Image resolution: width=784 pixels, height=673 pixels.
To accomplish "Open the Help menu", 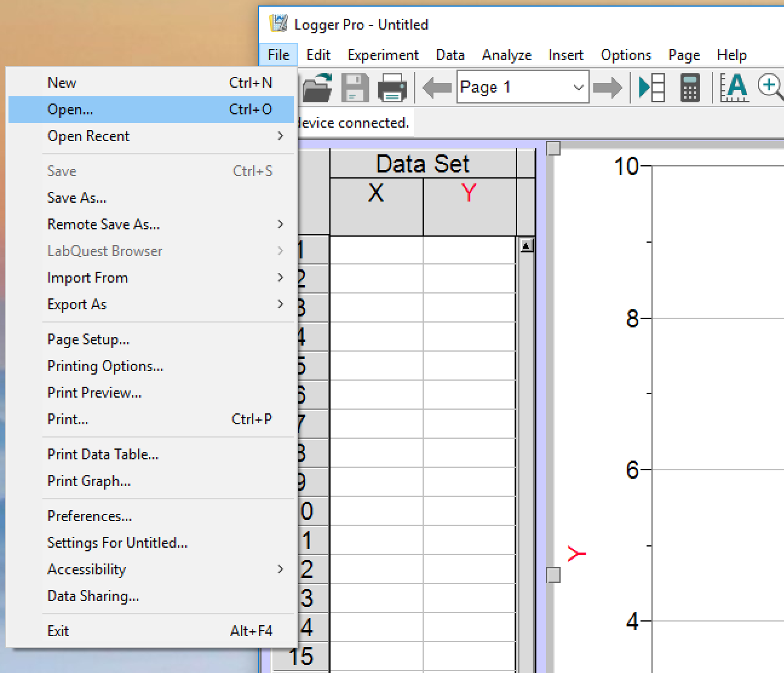I will click(732, 55).
